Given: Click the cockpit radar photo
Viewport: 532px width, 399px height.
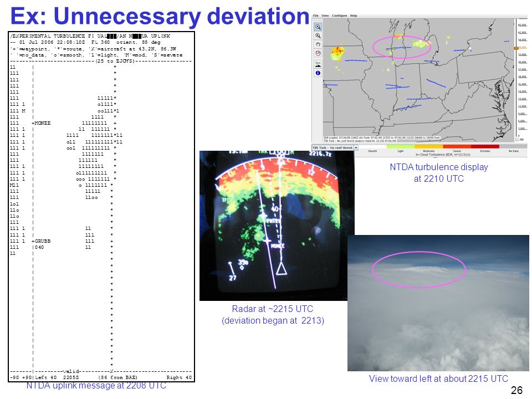Looking at the screenshot, I should click(x=277, y=226).
